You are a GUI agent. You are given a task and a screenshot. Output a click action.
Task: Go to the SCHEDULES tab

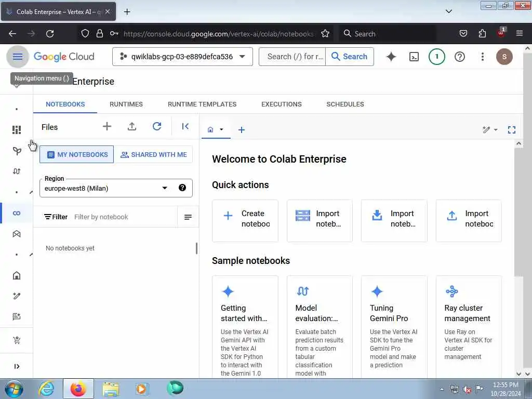click(x=345, y=104)
